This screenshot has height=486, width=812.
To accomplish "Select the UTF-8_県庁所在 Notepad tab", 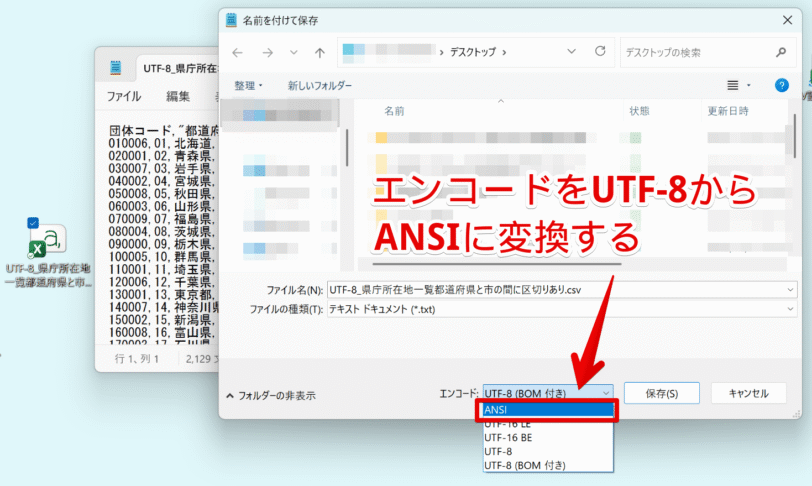I will (180, 68).
